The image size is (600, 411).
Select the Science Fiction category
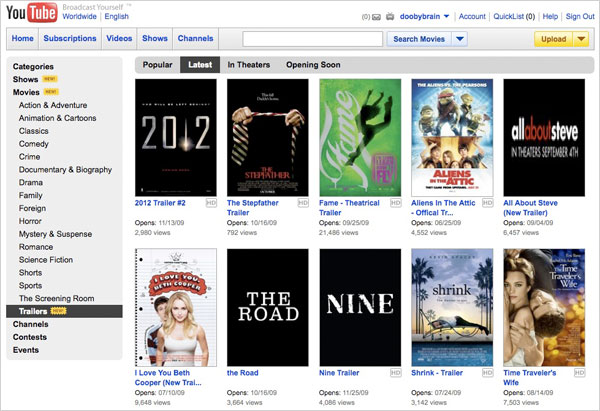coord(46,260)
